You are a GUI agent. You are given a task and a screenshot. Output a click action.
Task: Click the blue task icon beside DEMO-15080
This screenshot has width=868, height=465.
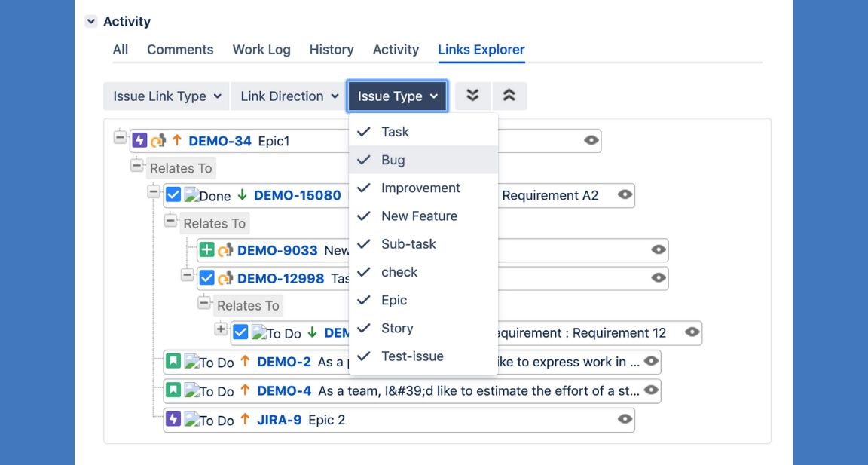point(173,195)
